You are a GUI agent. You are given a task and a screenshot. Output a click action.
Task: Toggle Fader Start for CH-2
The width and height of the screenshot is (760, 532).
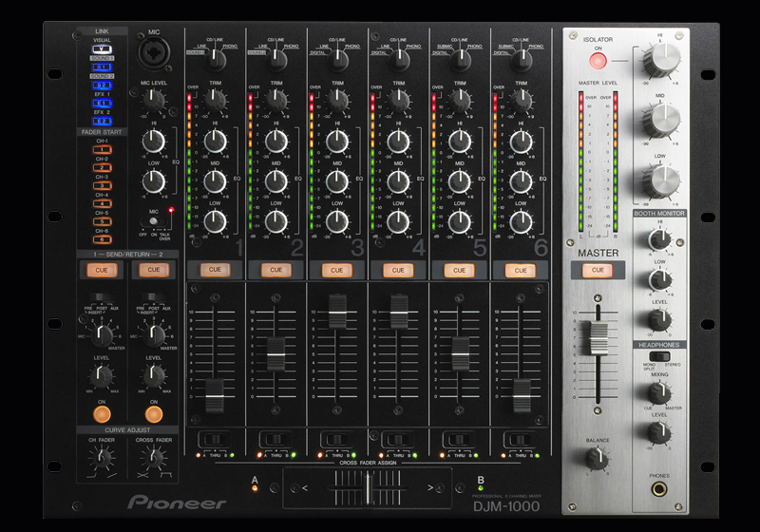(x=102, y=167)
